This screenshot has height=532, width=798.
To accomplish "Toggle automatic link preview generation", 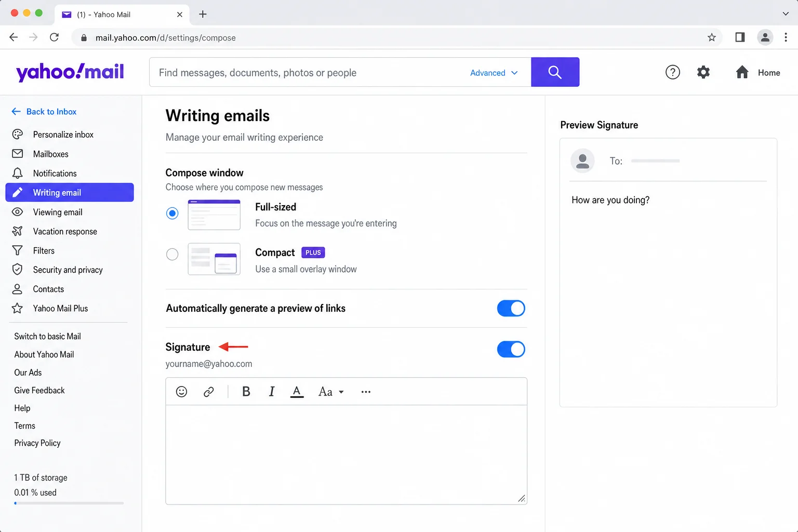I will click(x=511, y=309).
